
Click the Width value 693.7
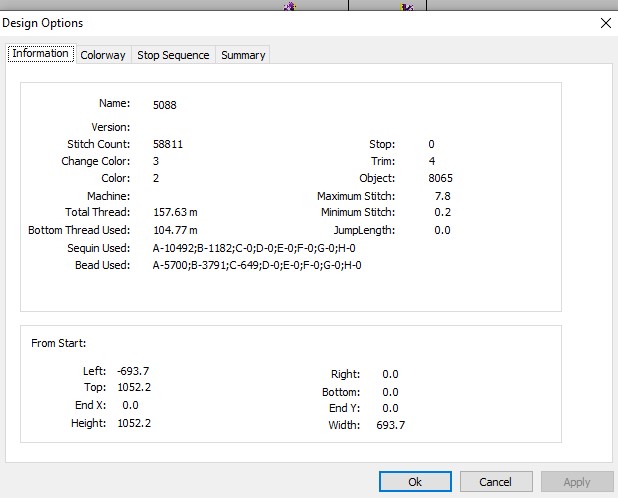point(391,425)
